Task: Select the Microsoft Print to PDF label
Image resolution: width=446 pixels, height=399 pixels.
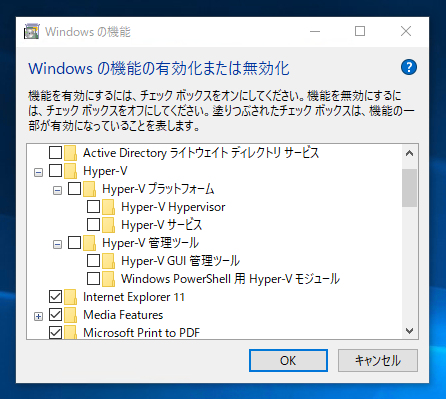Action: (x=142, y=332)
